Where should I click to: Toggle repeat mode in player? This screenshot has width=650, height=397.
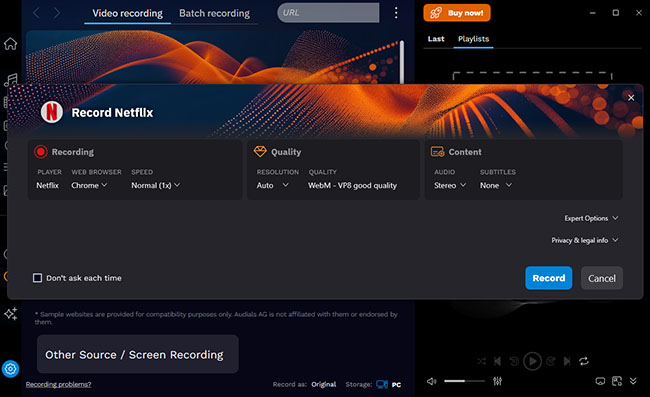point(584,361)
